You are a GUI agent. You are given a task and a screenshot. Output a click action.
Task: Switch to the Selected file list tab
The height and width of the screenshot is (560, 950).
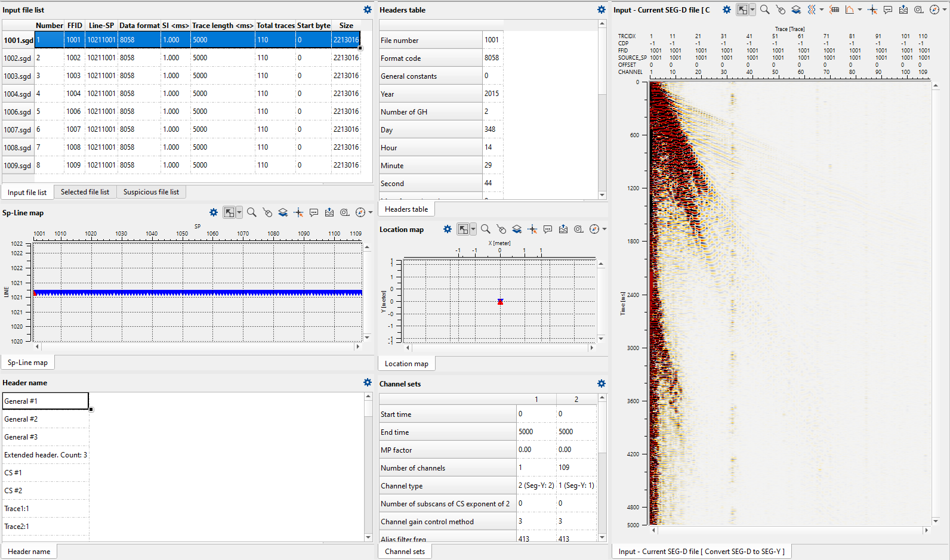[x=85, y=192]
